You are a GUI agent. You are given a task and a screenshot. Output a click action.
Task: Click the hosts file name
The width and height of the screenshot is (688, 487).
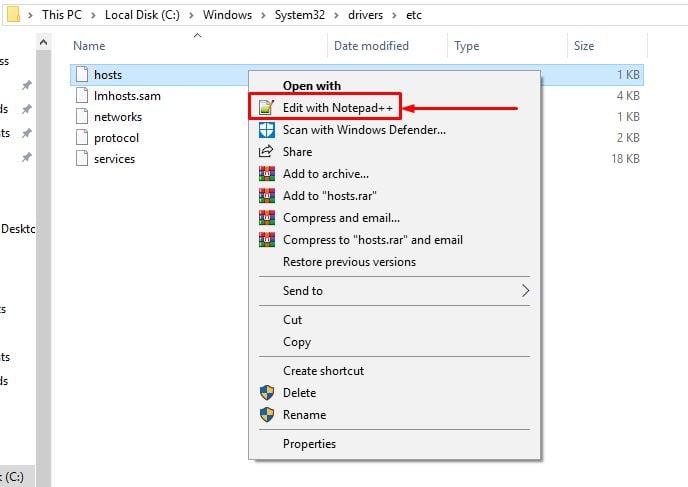[108, 75]
